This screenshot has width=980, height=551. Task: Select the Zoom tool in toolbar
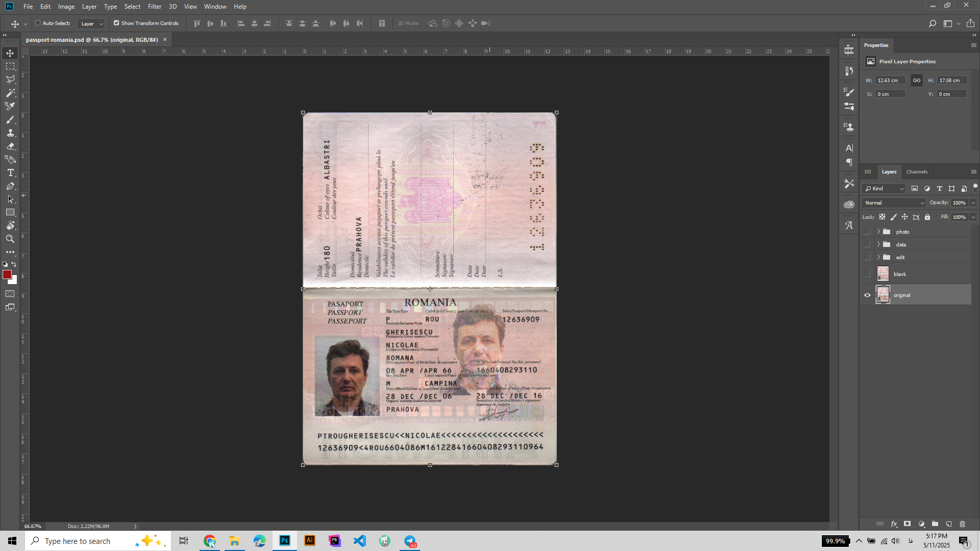coord(10,239)
